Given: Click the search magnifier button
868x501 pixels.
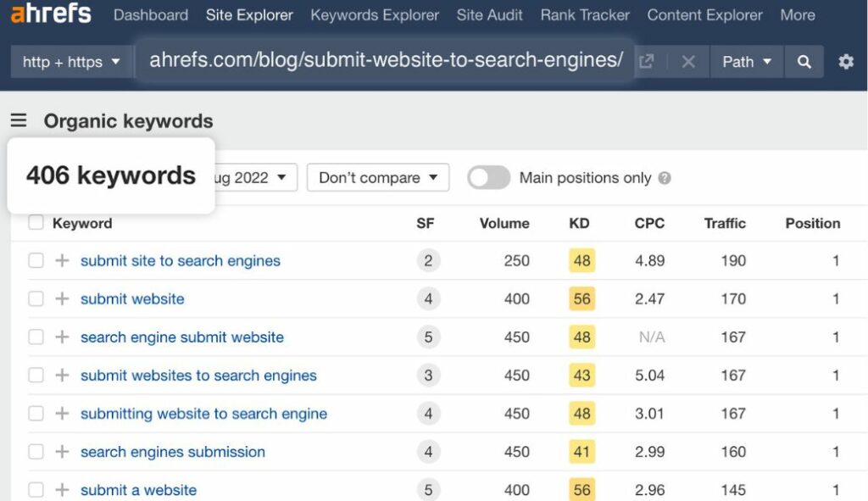Looking at the screenshot, I should pyautogui.click(x=804, y=61).
